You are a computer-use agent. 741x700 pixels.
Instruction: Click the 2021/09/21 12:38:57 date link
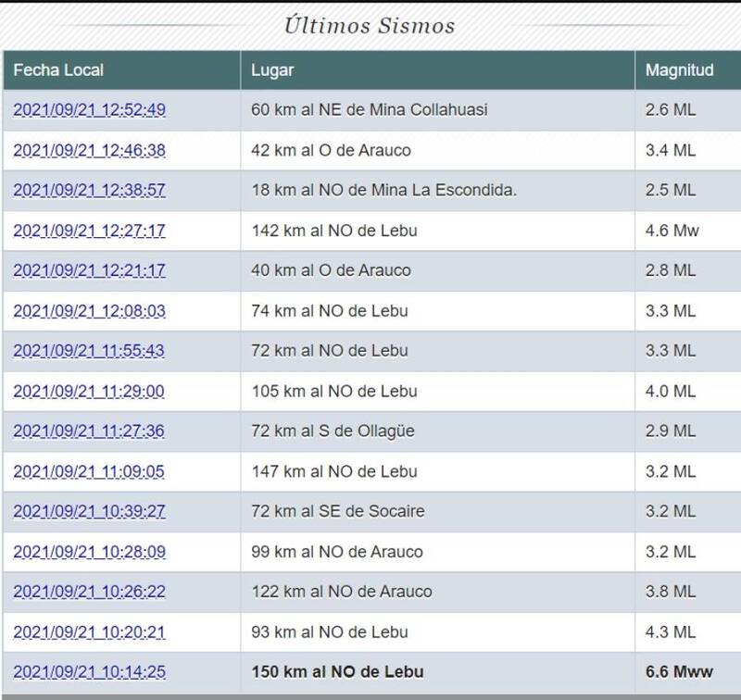pos(90,190)
